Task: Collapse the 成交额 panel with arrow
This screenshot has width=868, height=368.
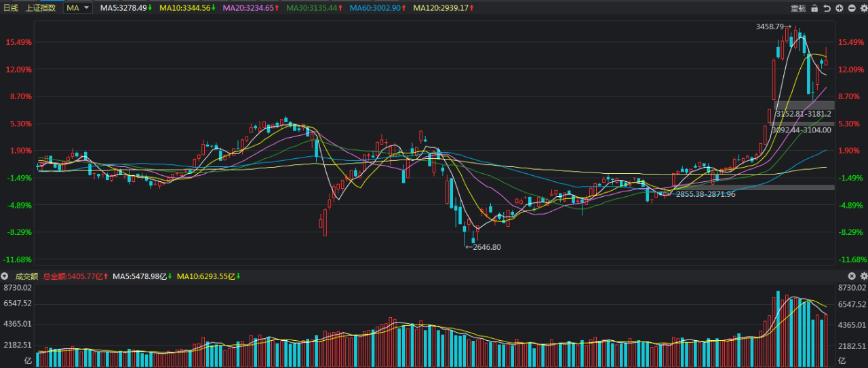Action: click(5, 276)
